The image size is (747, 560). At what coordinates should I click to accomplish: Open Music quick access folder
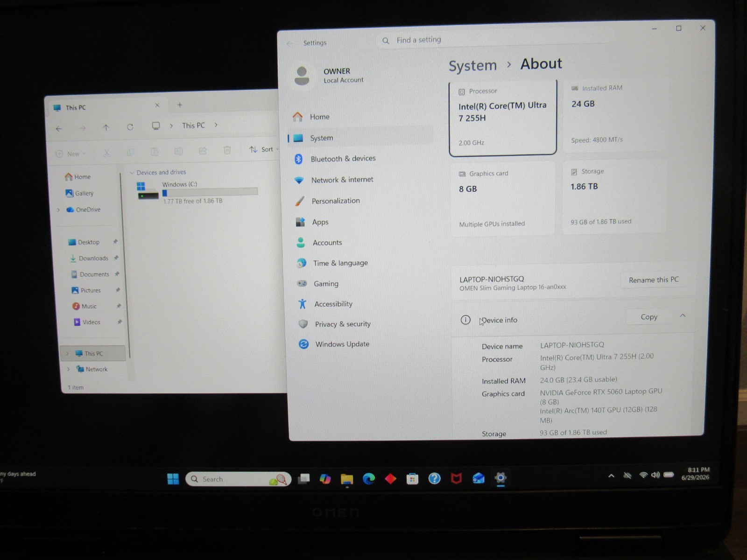85,306
